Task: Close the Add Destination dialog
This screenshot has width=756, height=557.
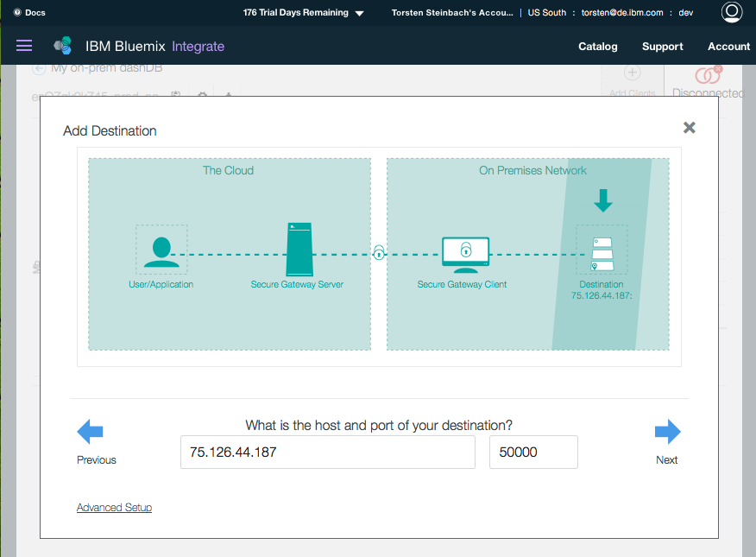Action: (x=689, y=128)
